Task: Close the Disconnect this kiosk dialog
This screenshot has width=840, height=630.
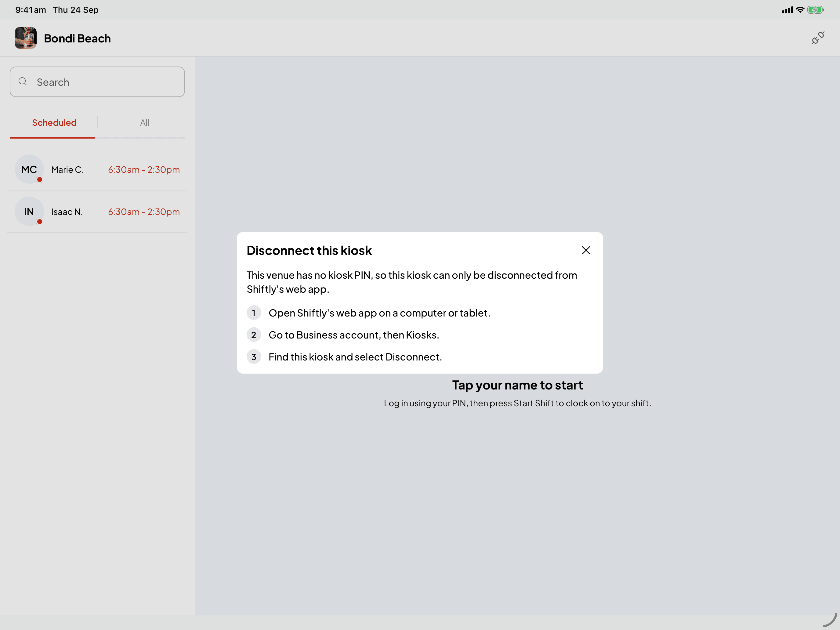Action: click(x=585, y=250)
